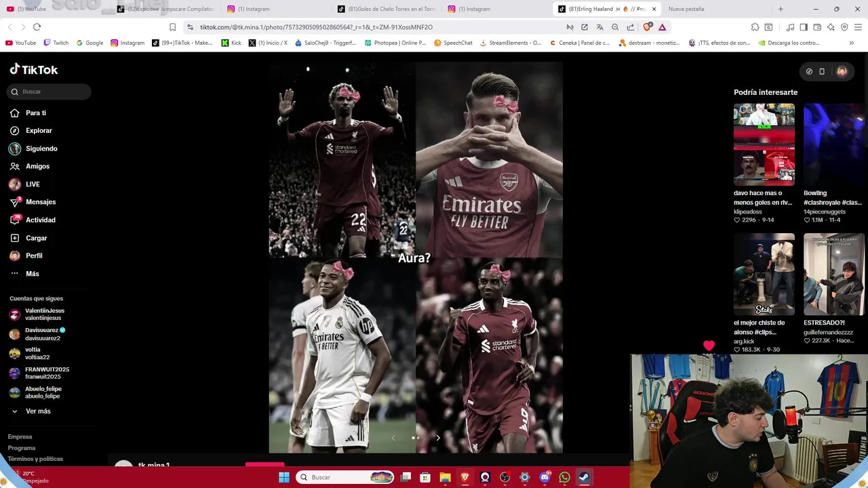Open Bowling #clashroyale video thumbnail
Image resolution: width=868 pixels, height=488 pixels.
pyautogui.click(x=834, y=144)
